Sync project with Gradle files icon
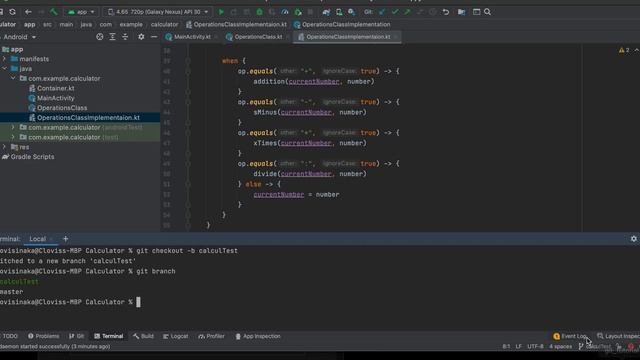 (326, 12)
